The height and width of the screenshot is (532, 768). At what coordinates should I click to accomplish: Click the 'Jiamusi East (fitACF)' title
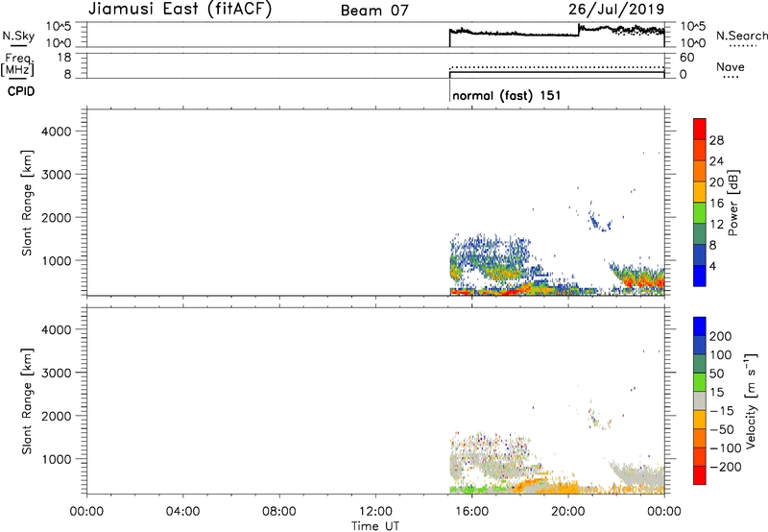tap(180, 10)
